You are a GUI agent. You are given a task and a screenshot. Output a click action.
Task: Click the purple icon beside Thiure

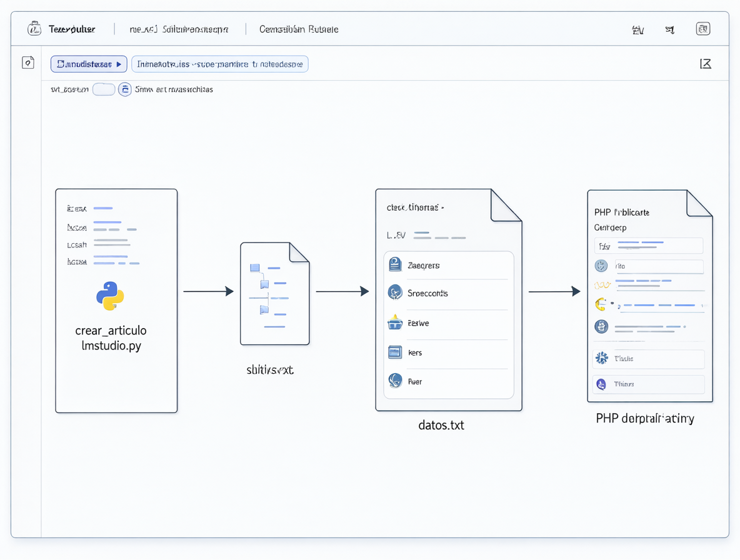[x=601, y=384]
